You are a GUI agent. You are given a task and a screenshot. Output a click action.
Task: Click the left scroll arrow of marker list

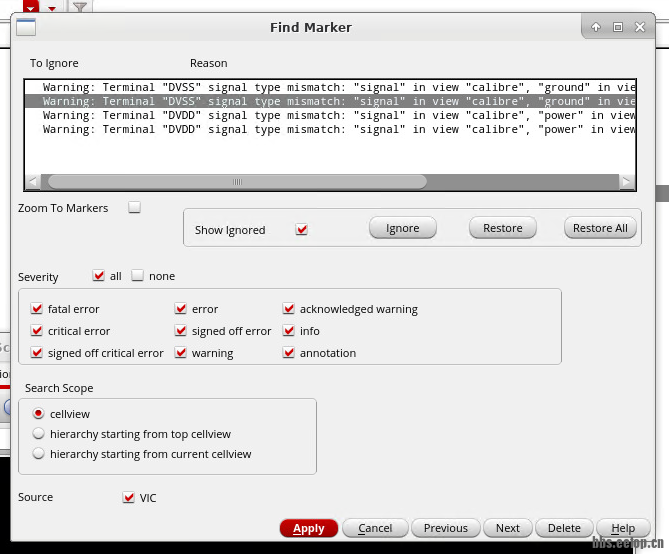click(33, 182)
